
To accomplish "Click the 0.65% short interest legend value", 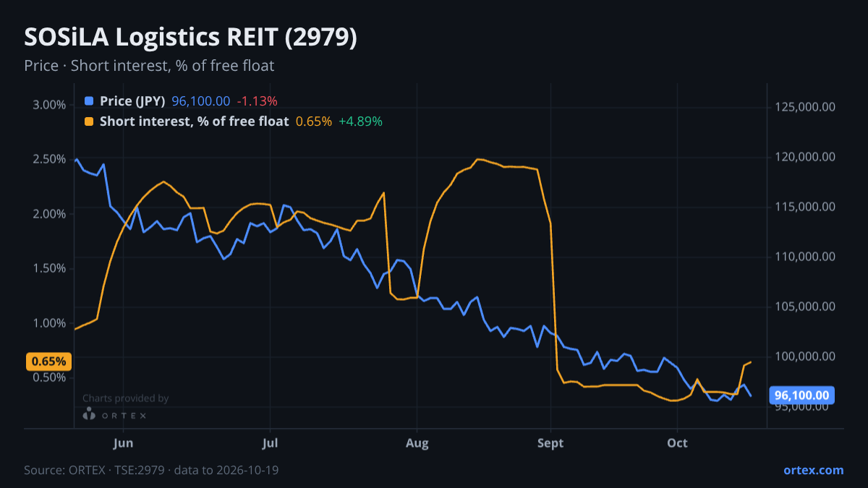I will click(x=314, y=121).
